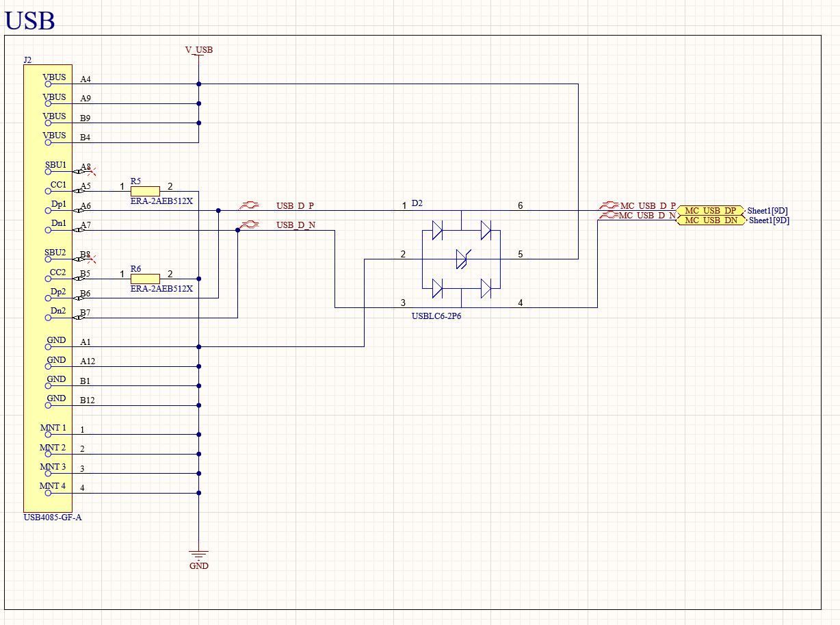Select the D2 designator text
The image size is (840, 625).
point(417,203)
